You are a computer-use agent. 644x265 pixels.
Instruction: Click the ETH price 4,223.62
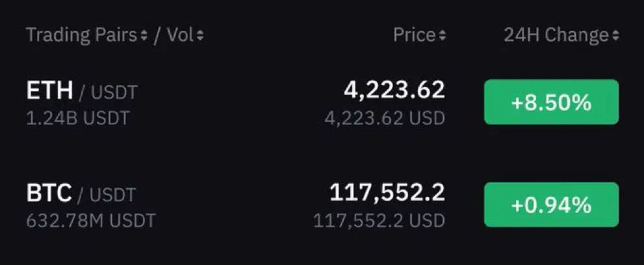[394, 90]
